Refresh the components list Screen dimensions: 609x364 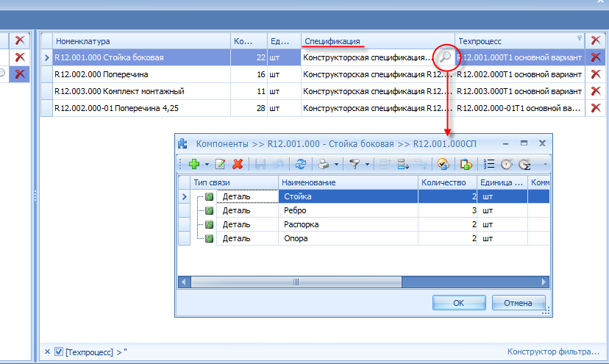300,164
